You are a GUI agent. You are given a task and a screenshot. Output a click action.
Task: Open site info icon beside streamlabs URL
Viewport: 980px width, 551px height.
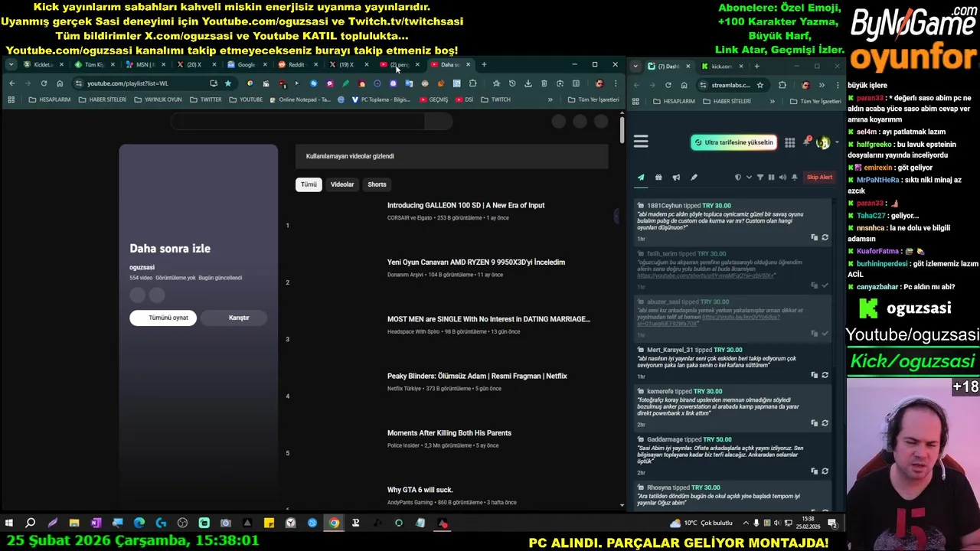click(x=703, y=85)
